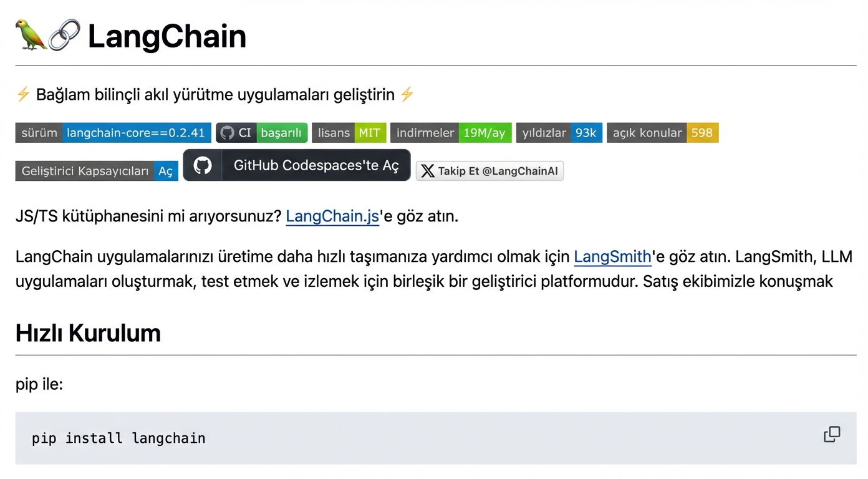
Task: Click the Geliştirici Kapsayıcıları Aç badge
Action: click(x=96, y=170)
